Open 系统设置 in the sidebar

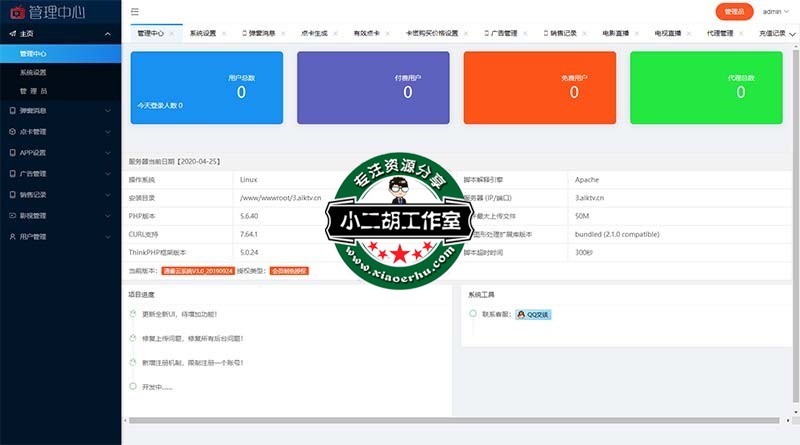click(33, 72)
